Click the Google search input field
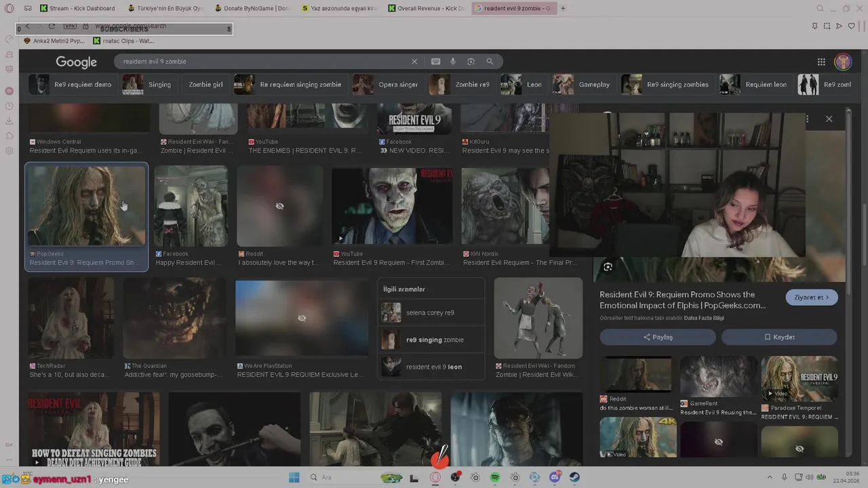The height and width of the screenshot is (488, 868). 264,62
